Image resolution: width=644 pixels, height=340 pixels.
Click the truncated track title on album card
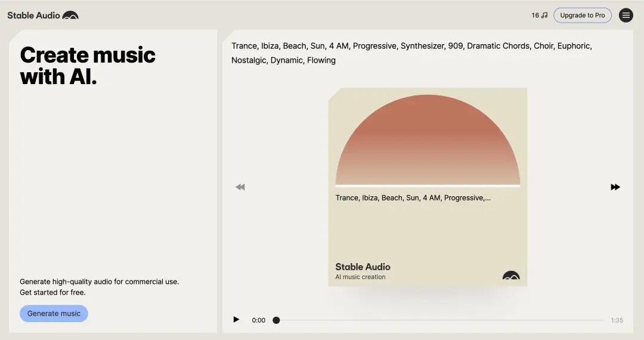click(413, 198)
